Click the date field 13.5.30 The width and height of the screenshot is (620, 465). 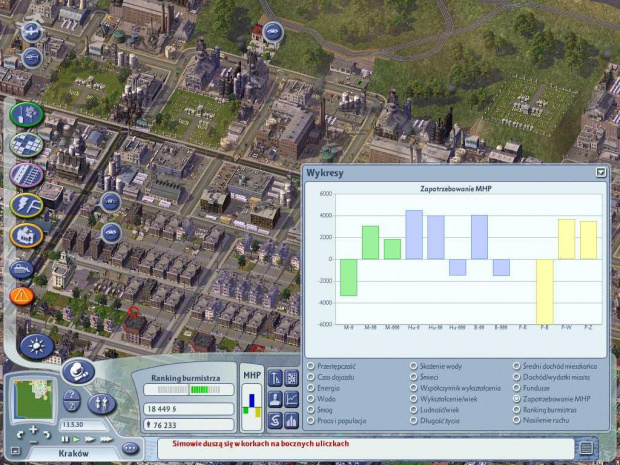pos(83,425)
